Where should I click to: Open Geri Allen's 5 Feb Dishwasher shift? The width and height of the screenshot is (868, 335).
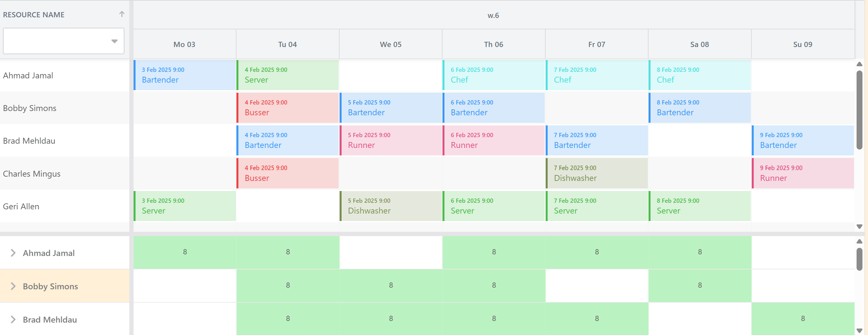(391, 206)
